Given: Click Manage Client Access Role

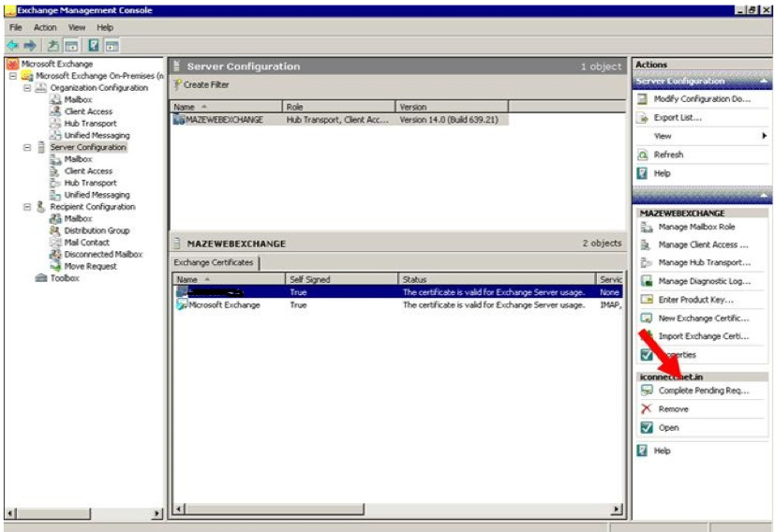Looking at the screenshot, I should (702, 244).
